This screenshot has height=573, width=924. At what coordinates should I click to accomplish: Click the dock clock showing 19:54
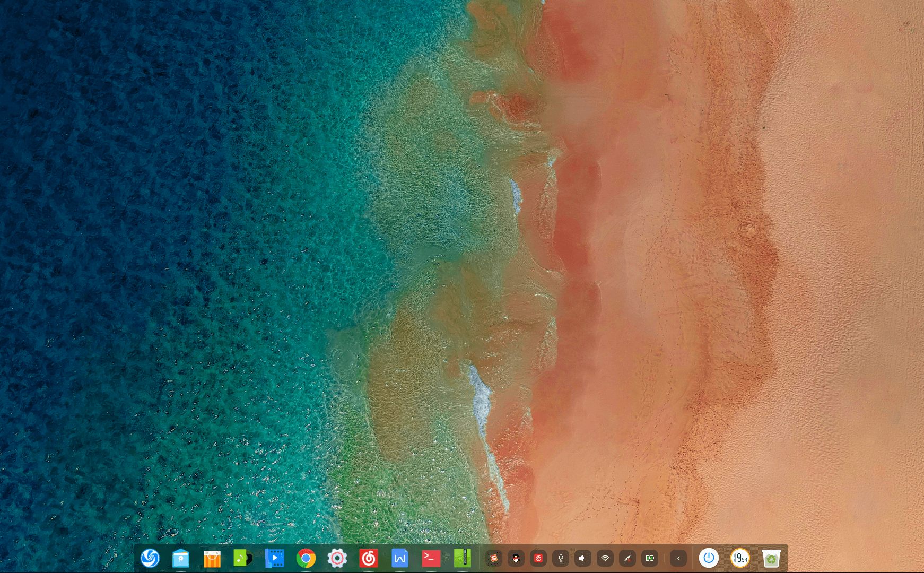click(740, 558)
